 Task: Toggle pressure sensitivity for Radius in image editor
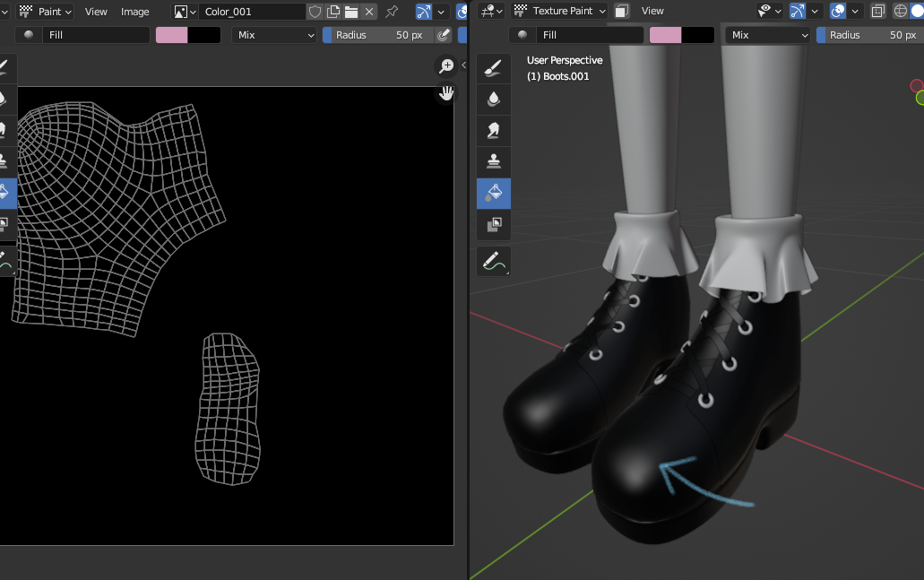443,35
